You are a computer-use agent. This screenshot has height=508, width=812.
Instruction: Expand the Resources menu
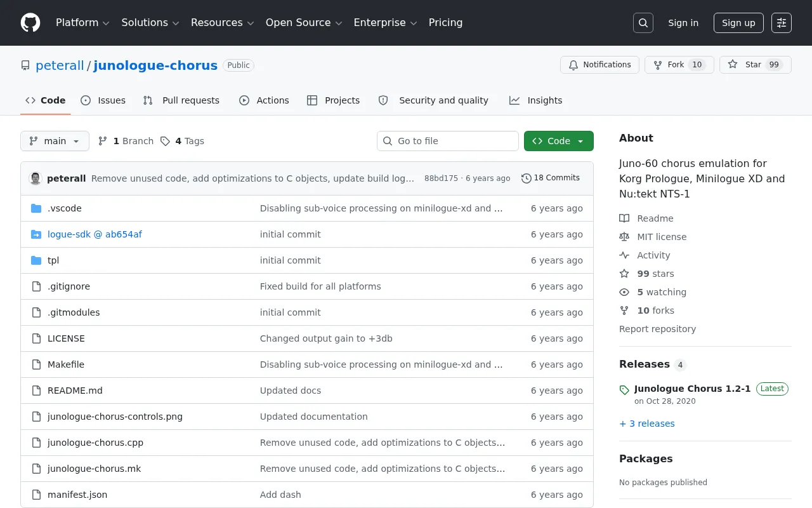[x=222, y=23]
